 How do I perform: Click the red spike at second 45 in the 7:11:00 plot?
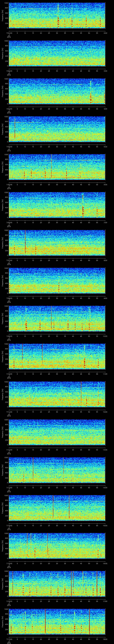pyautogui.click(x=81, y=392)
